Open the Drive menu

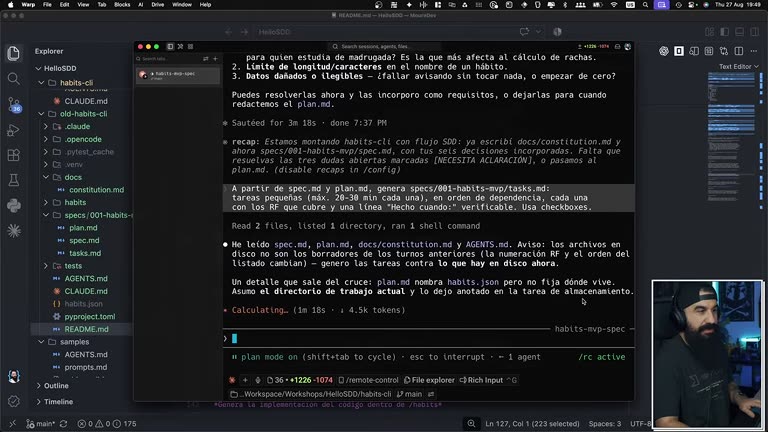coord(158,4)
